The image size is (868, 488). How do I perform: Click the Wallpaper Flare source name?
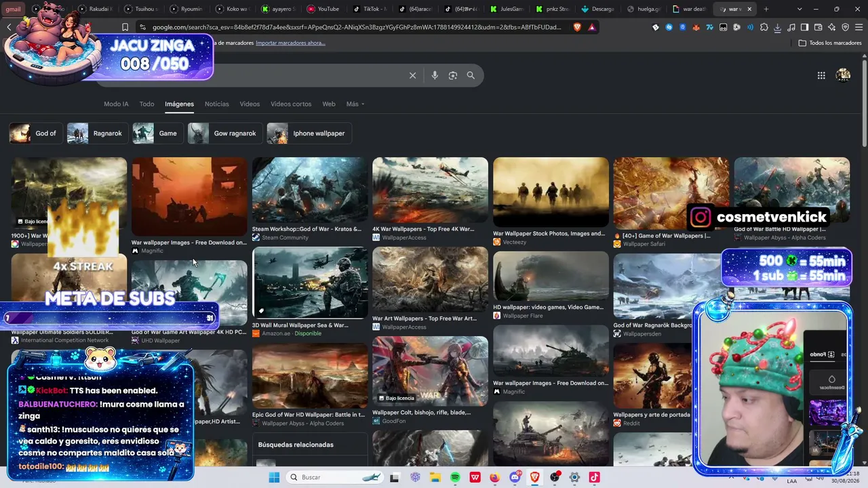[523, 316]
